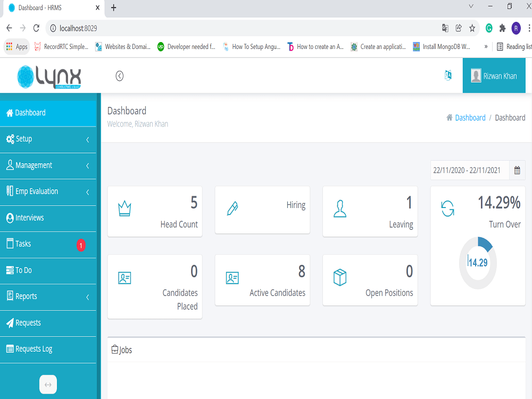
Task: Open the browser extensions puzzle icon
Action: tap(503, 28)
